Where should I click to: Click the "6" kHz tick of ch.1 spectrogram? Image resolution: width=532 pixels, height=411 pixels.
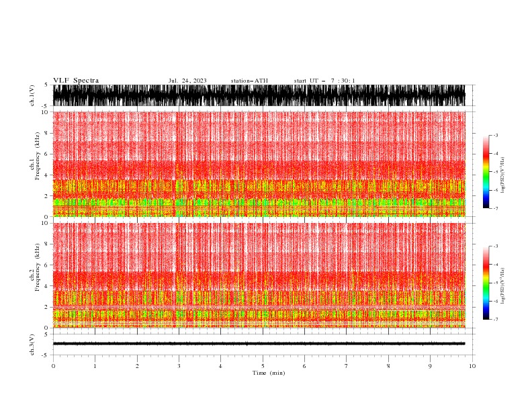(47, 154)
